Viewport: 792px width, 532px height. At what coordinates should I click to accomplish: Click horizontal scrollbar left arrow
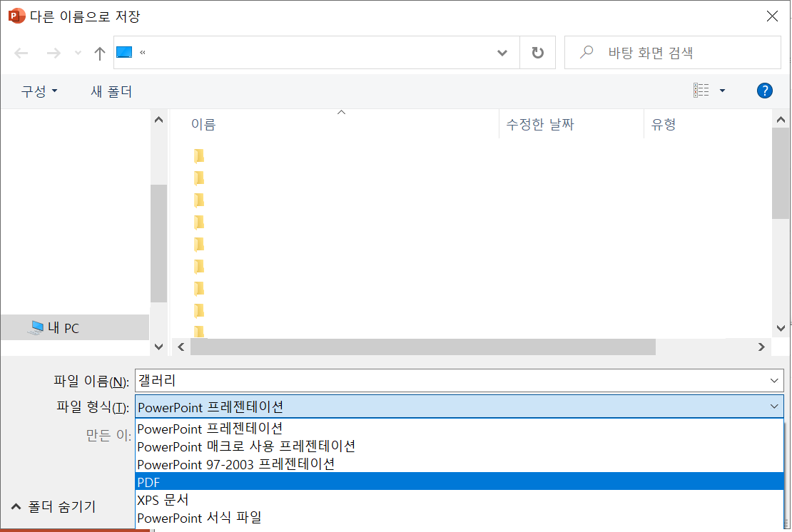(181, 347)
